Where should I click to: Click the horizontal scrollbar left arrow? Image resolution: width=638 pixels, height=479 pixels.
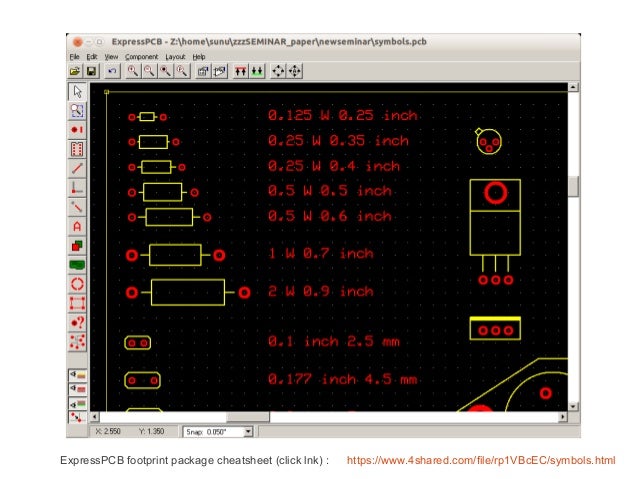(94, 417)
